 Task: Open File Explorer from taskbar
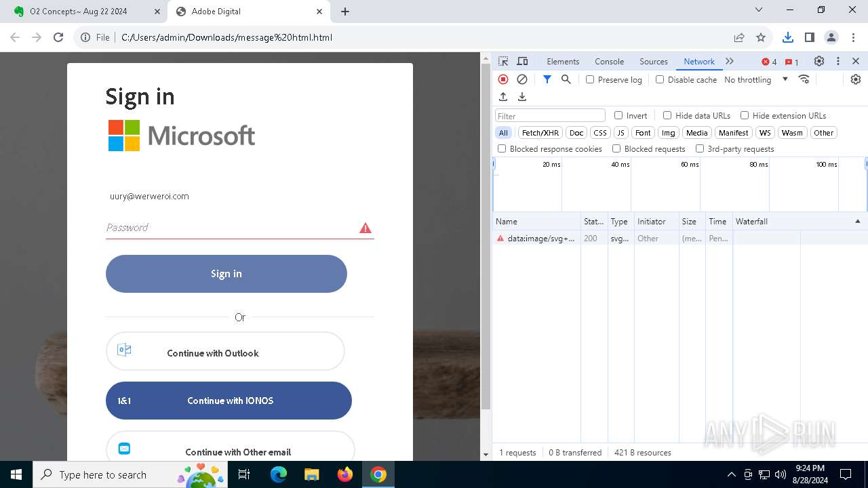pos(311,474)
